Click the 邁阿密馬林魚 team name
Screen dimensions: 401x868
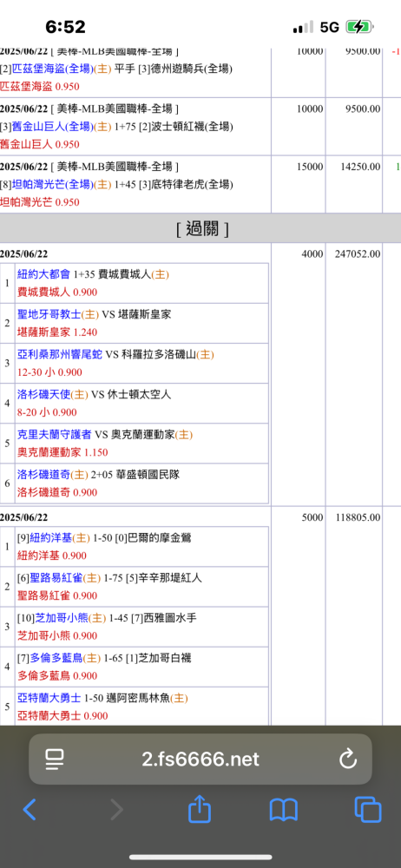[139, 698]
